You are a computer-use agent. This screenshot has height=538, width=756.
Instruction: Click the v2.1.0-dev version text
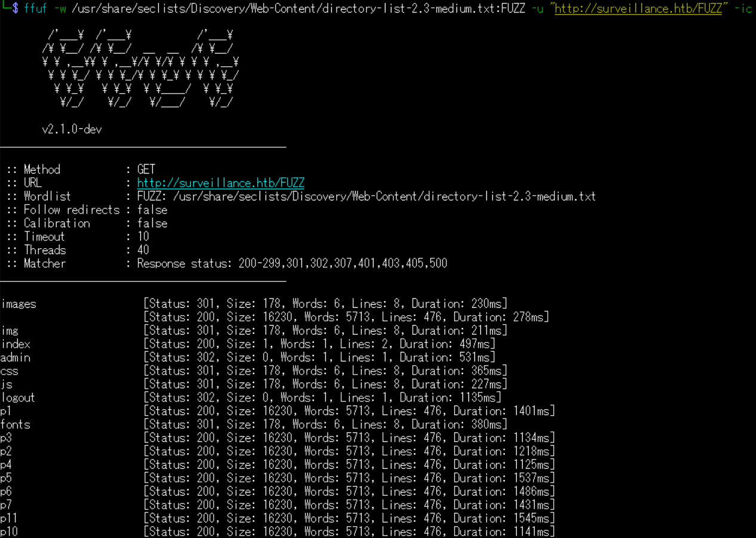point(72,129)
